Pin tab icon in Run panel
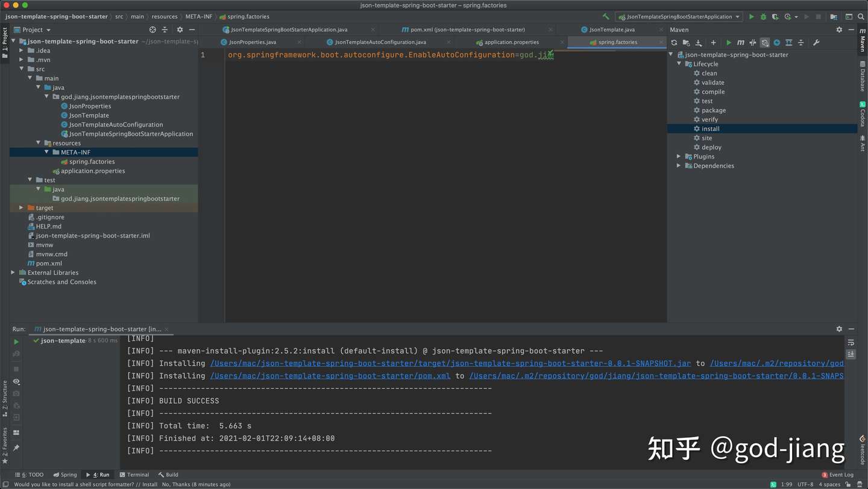The image size is (868, 489). (16, 448)
